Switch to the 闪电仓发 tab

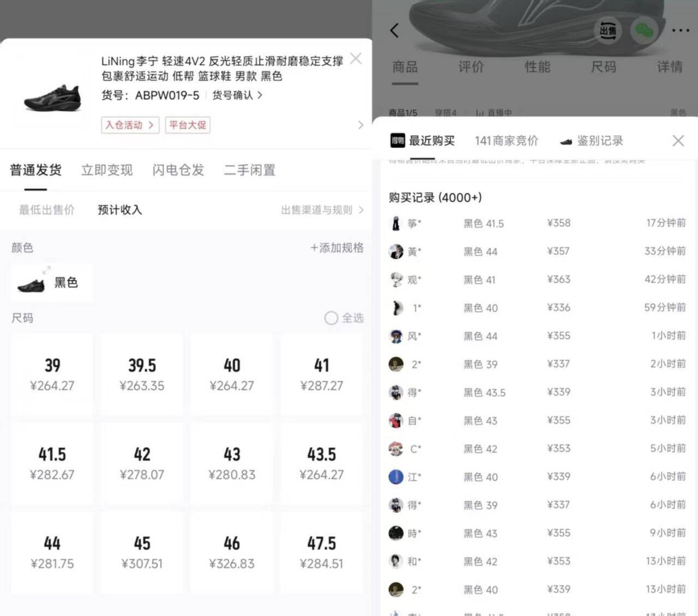coord(178,170)
